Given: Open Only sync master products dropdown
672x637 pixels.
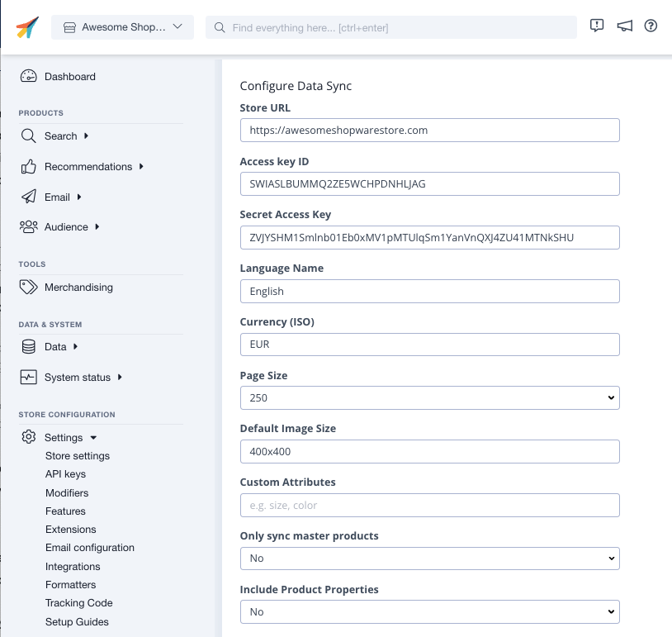Looking at the screenshot, I should click(429, 559).
